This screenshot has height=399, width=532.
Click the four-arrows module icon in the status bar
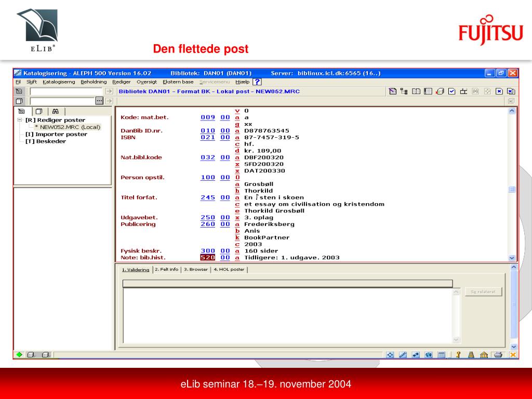pyautogui.click(x=390, y=355)
